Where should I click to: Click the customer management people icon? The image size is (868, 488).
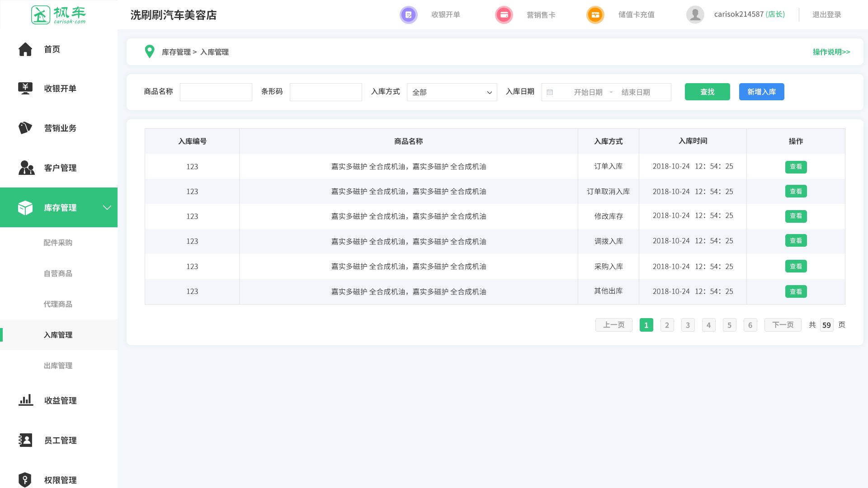coord(26,168)
